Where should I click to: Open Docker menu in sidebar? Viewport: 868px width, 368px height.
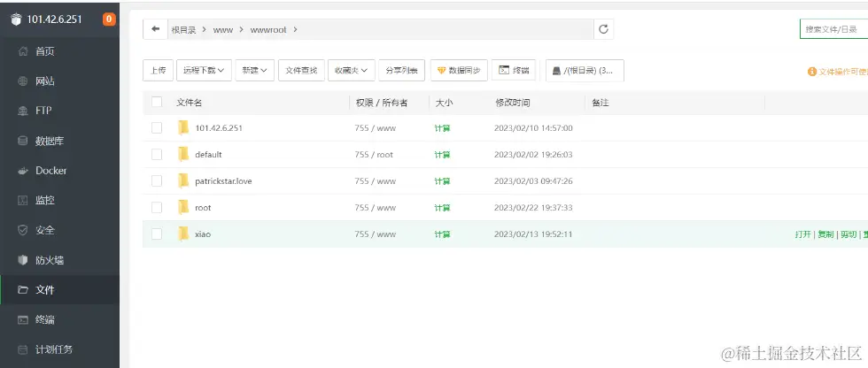(x=60, y=171)
